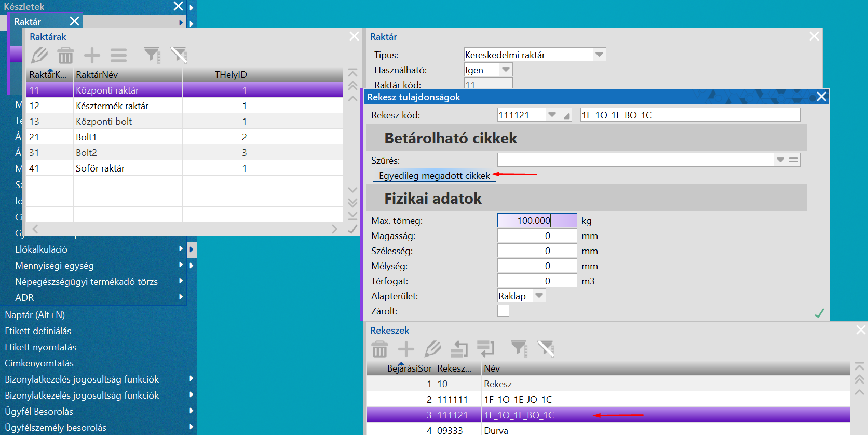Step up one row in Raktárak list

click(x=352, y=98)
